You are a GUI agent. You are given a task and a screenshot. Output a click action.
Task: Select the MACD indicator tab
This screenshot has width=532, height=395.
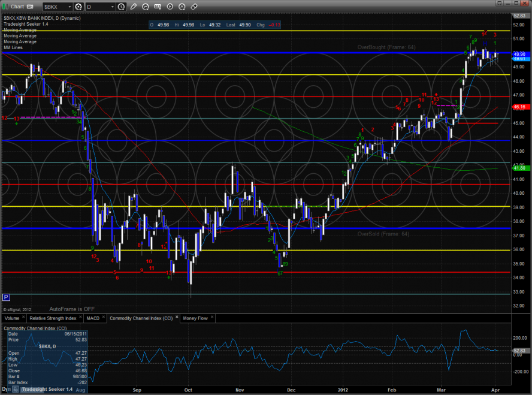point(92,318)
